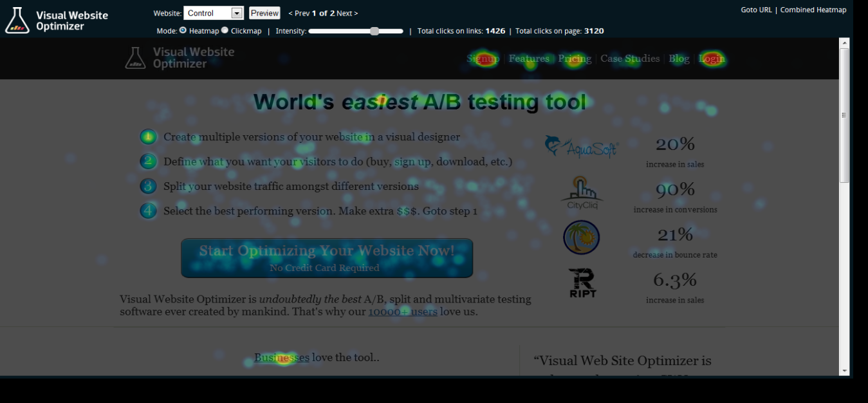Click 'increase in conversions' caption
Viewport: 868px width, 403px height.
coord(675,209)
